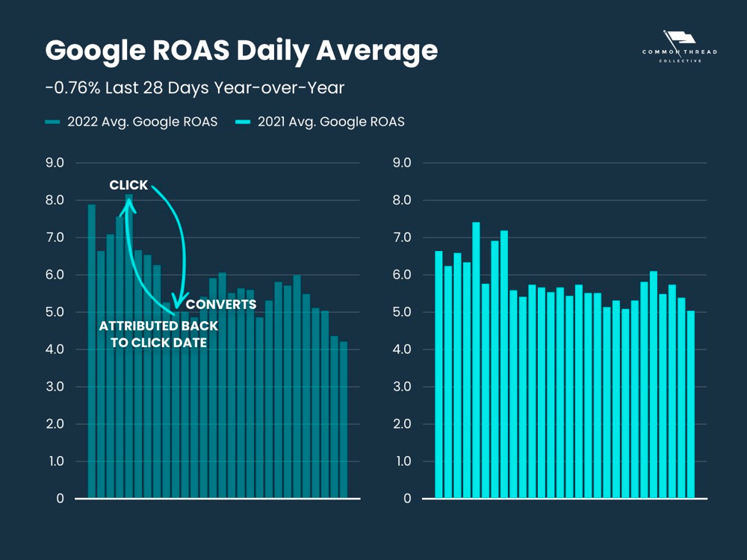This screenshot has width=747, height=560.
Task: Click the CONVERTS annotation label
Action: [x=220, y=305]
